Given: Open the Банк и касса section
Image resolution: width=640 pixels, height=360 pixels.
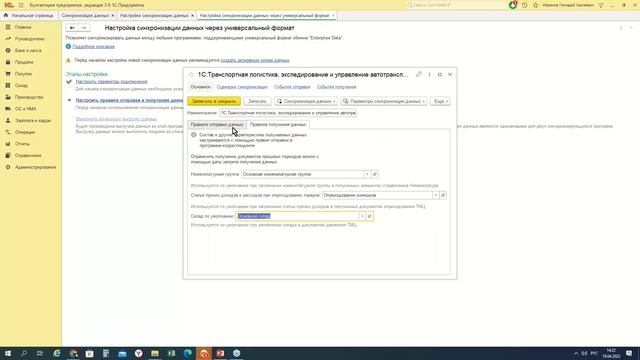Looking at the screenshot, I should coord(28,50).
